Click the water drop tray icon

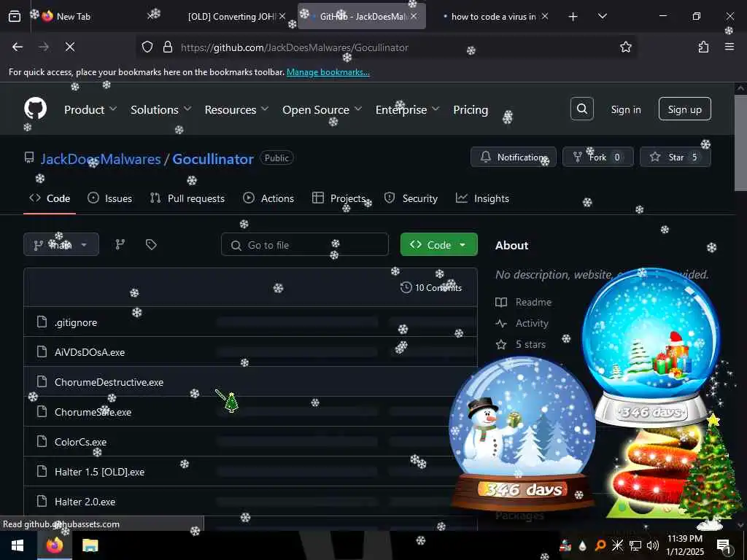point(583,545)
